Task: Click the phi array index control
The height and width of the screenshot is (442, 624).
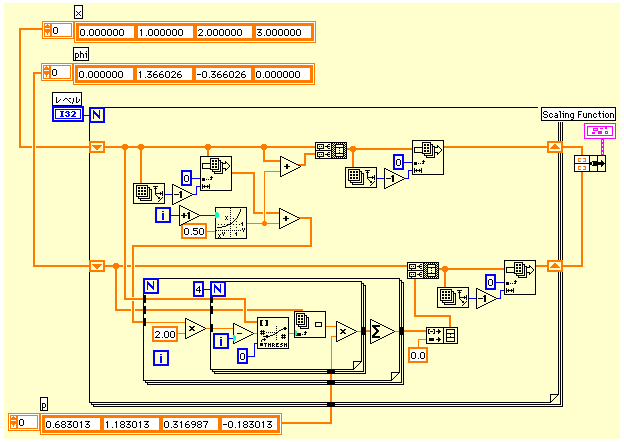Action: coord(56,73)
